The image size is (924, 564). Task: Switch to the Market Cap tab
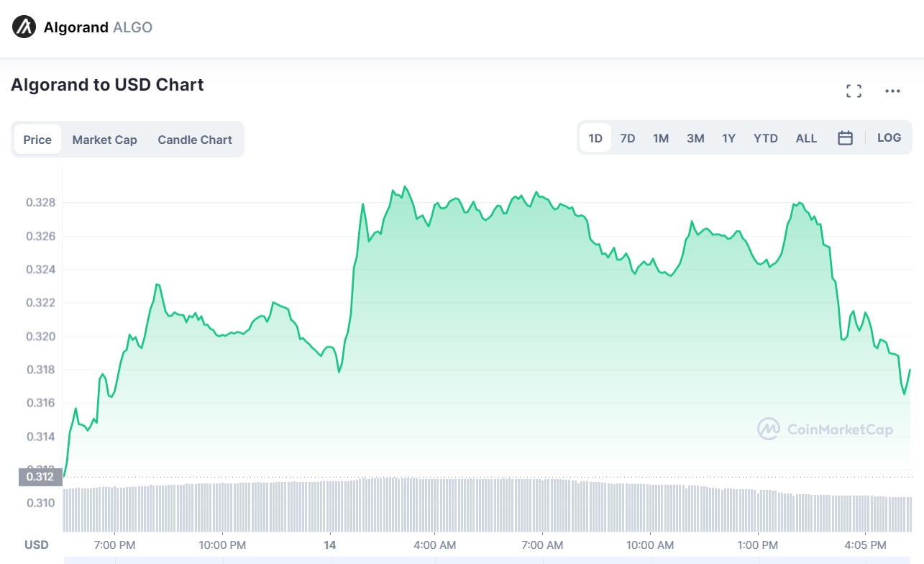104,140
